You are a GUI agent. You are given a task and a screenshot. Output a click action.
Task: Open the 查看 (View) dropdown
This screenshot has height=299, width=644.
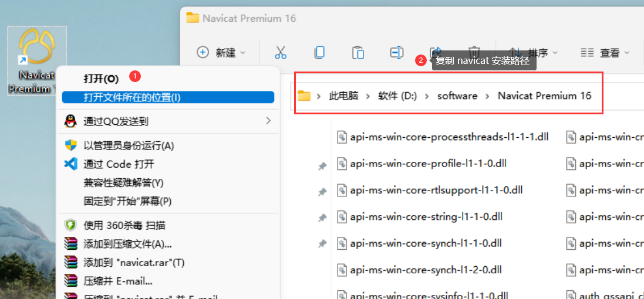605,53
